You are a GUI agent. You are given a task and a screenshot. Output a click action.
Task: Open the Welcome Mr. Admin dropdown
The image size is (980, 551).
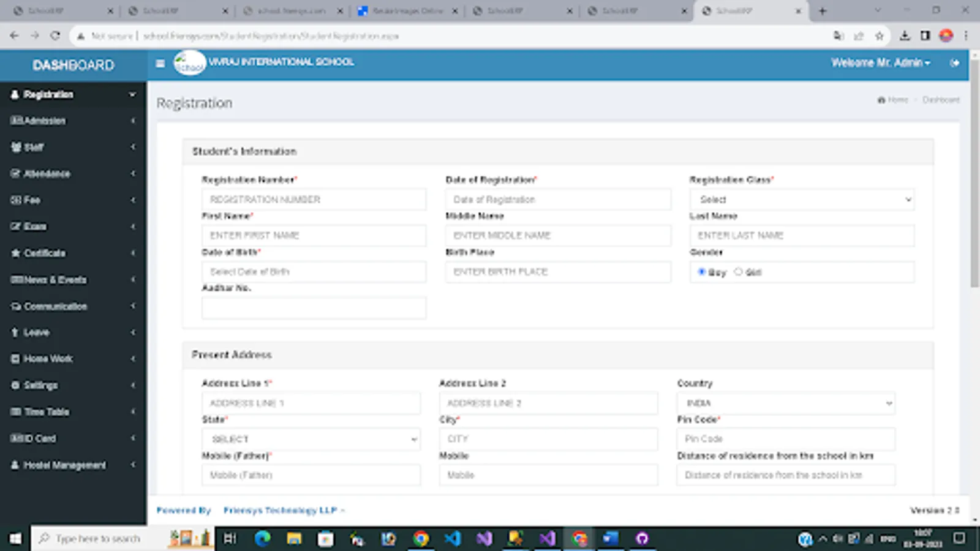click(880, 63)
